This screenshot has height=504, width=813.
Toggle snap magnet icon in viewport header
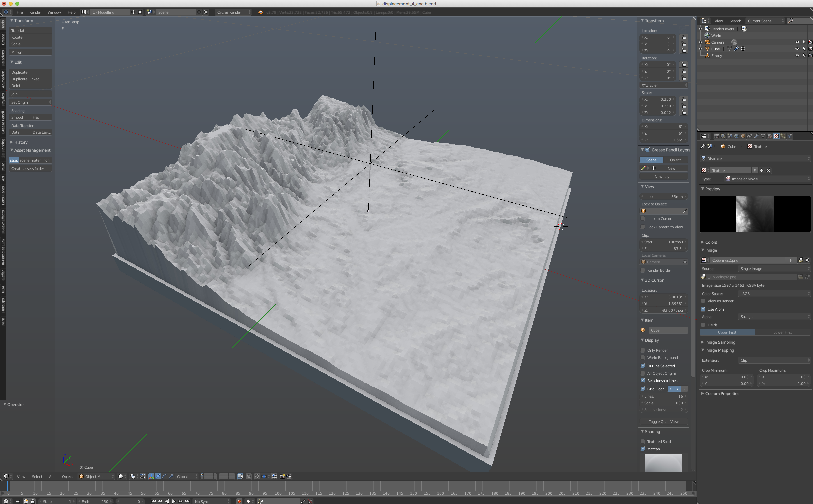click(x=257, y=476)
